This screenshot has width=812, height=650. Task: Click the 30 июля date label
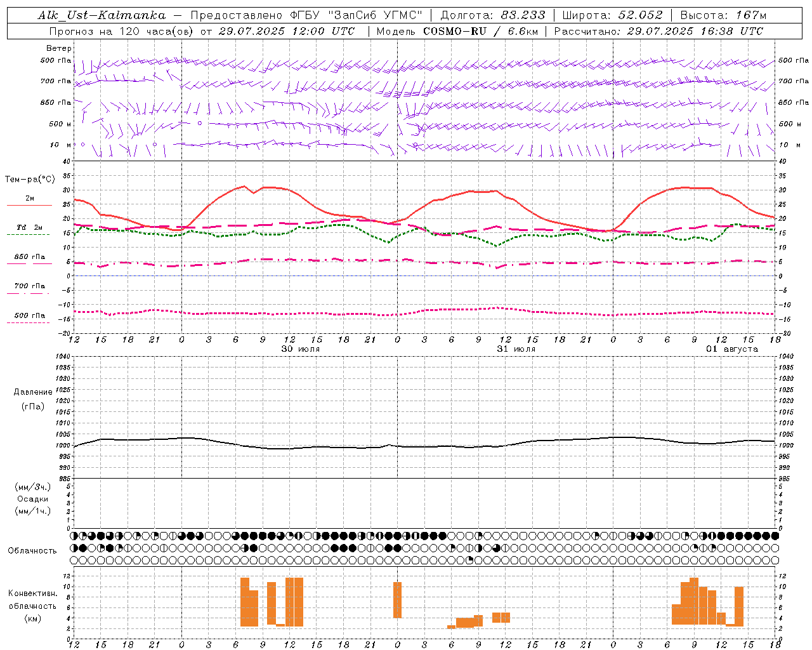coord(301,349)
